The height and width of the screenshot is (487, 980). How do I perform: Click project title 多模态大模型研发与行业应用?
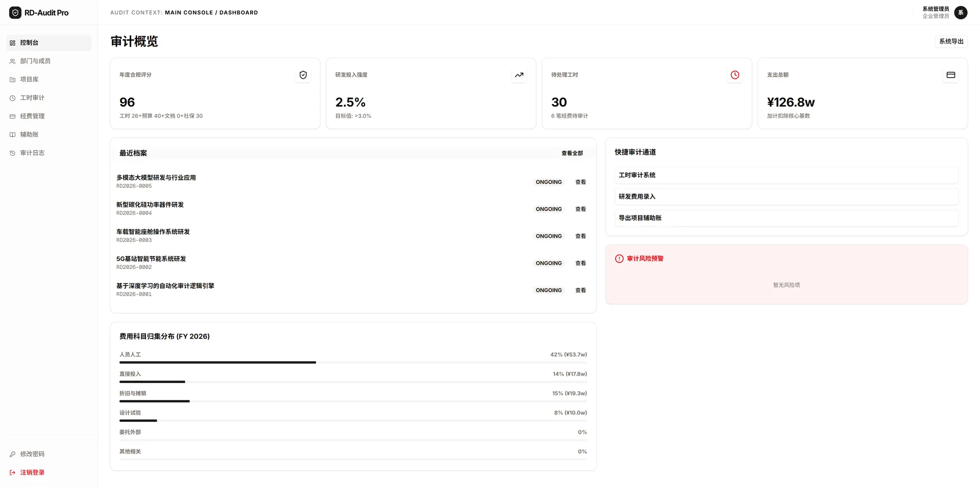[156, 178]
